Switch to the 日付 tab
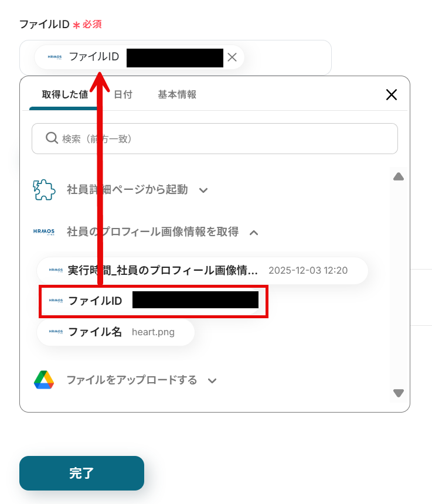Image resolution: width=432 pixels, height=504 pixels. pyautogui.click(x=123, y=94)
